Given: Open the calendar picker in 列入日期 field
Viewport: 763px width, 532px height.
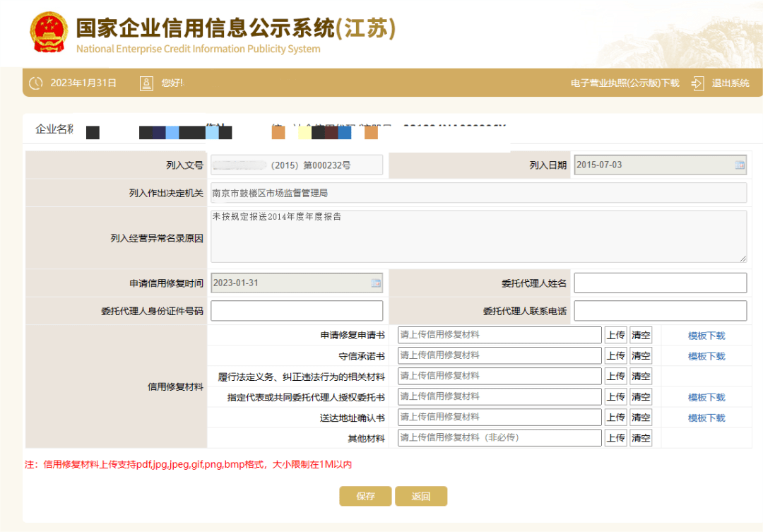Looking at the screenshot, I should pos(739,165).
